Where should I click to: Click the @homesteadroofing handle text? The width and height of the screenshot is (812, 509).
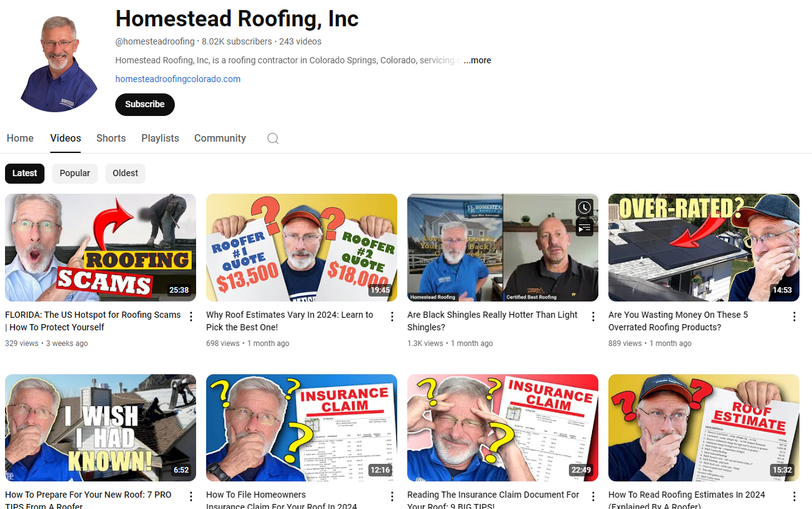[x=155, y=41]
